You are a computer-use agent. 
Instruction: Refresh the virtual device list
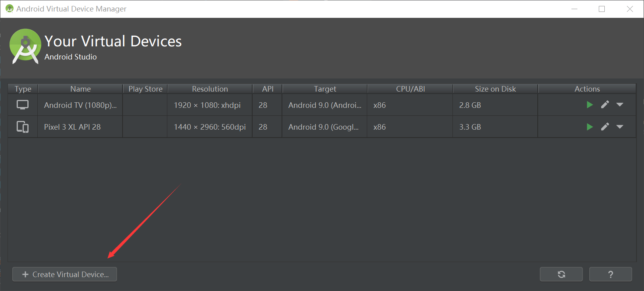point(561,274)
